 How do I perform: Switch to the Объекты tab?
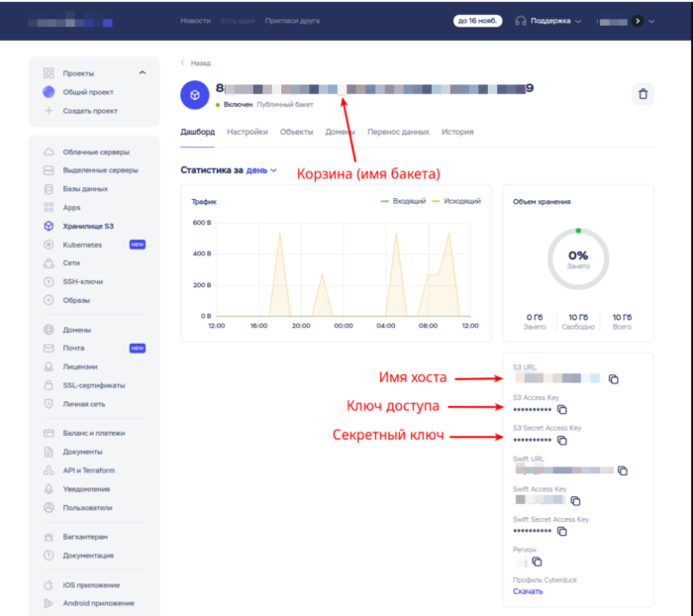click(296, 132)
